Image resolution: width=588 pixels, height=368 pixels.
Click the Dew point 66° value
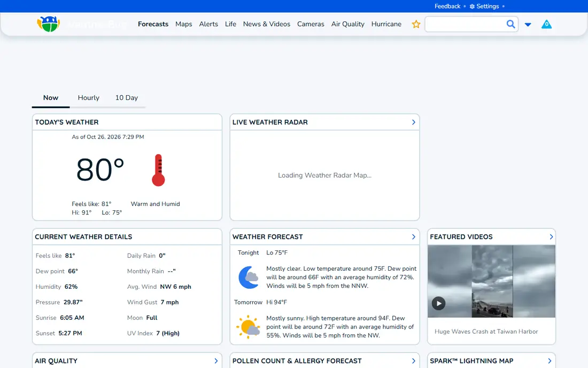[x=73, y=271]
